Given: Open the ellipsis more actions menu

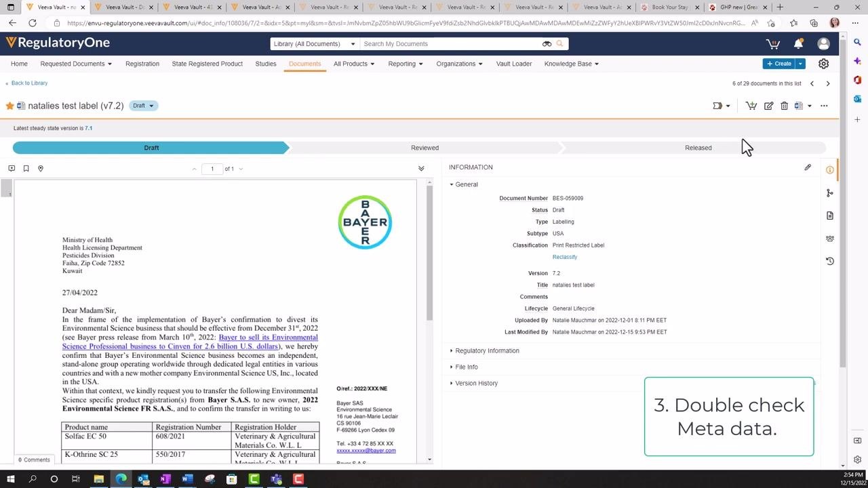Looking at the screenshot, I should click(x=824, y=106).
